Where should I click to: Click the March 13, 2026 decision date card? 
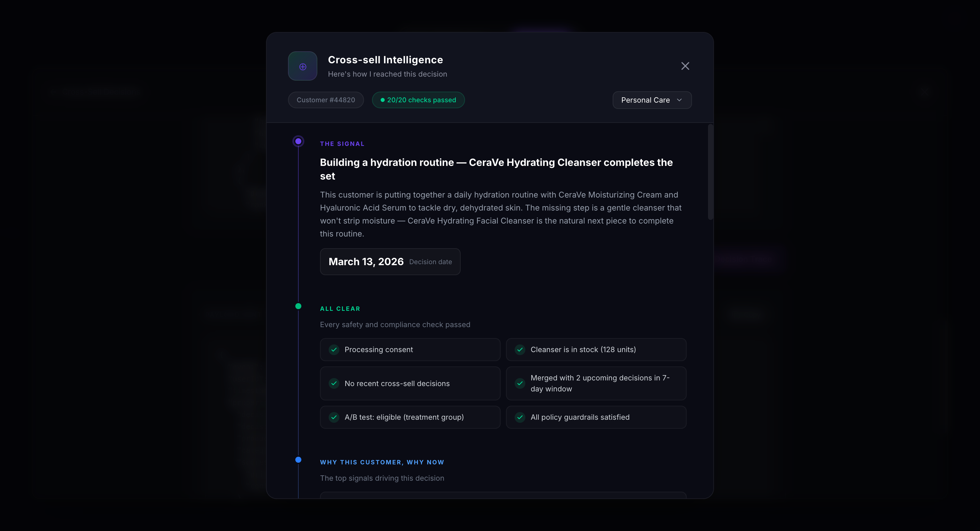390,262
